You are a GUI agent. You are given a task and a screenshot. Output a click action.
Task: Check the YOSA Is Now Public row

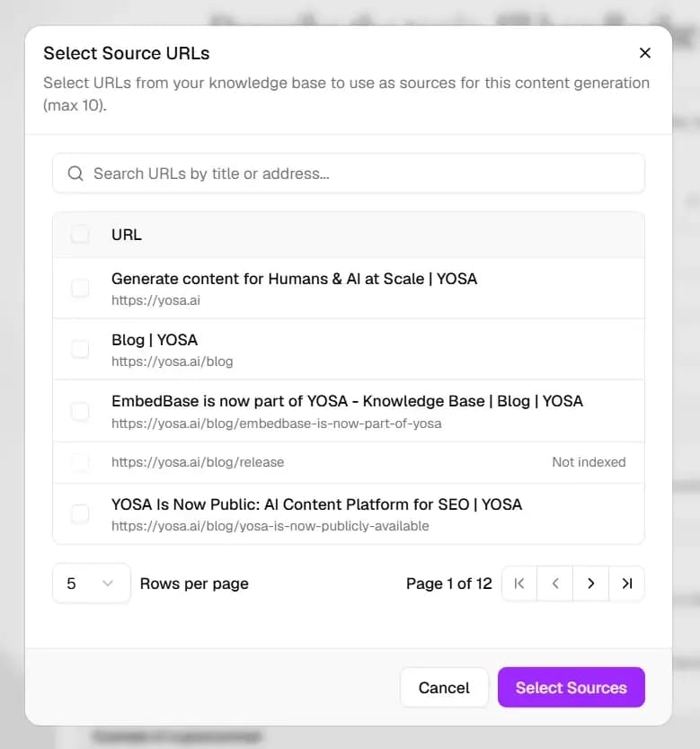(x=80, y=514)
